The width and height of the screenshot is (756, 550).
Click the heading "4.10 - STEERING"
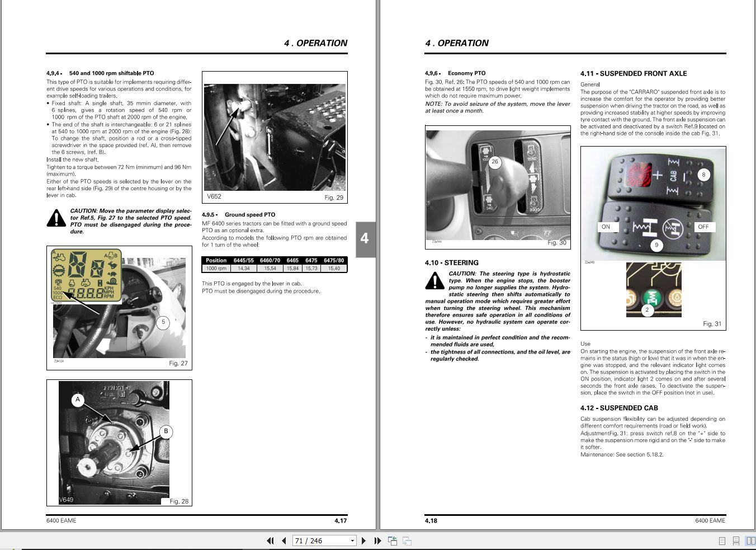(452, 262)
